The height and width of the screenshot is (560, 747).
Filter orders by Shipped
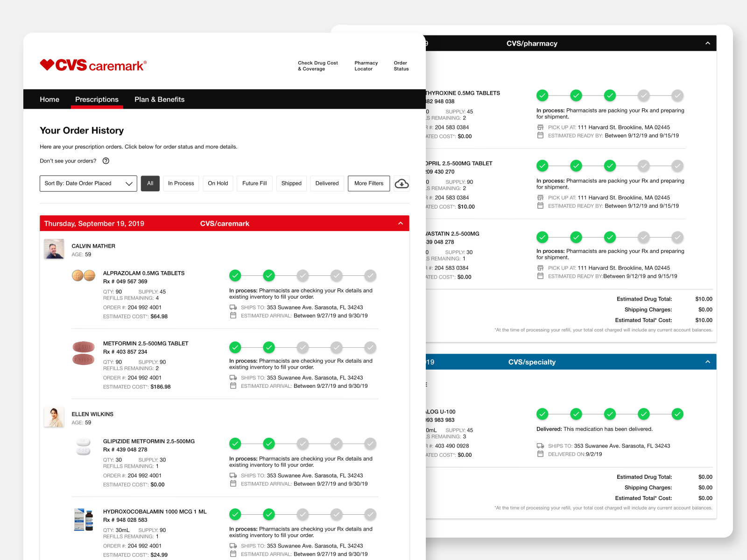point(291,183)
